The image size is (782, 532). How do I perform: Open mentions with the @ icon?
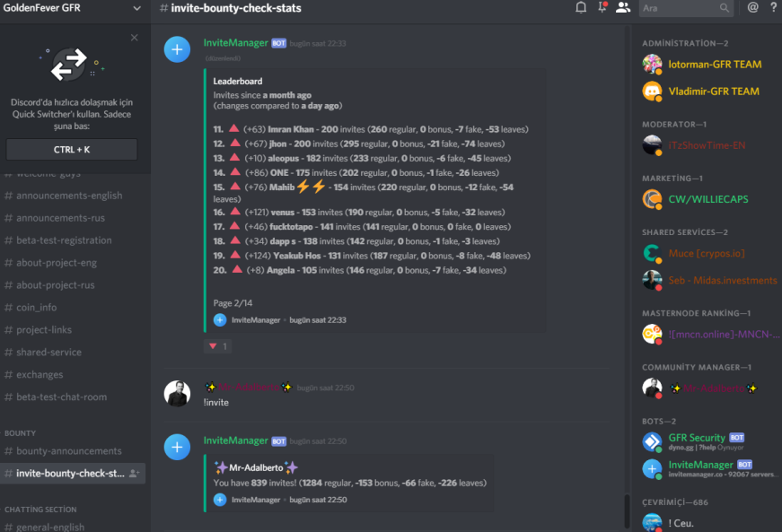coord(752,7)
